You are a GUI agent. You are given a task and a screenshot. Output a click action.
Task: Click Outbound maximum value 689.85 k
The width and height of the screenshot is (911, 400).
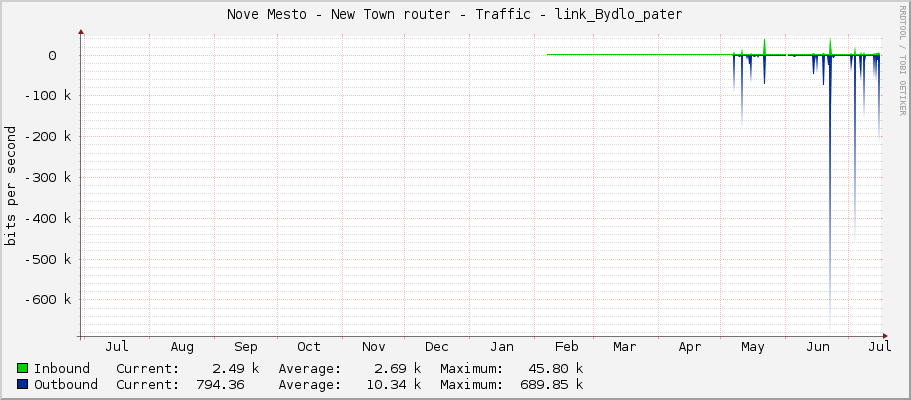(552, 384)
